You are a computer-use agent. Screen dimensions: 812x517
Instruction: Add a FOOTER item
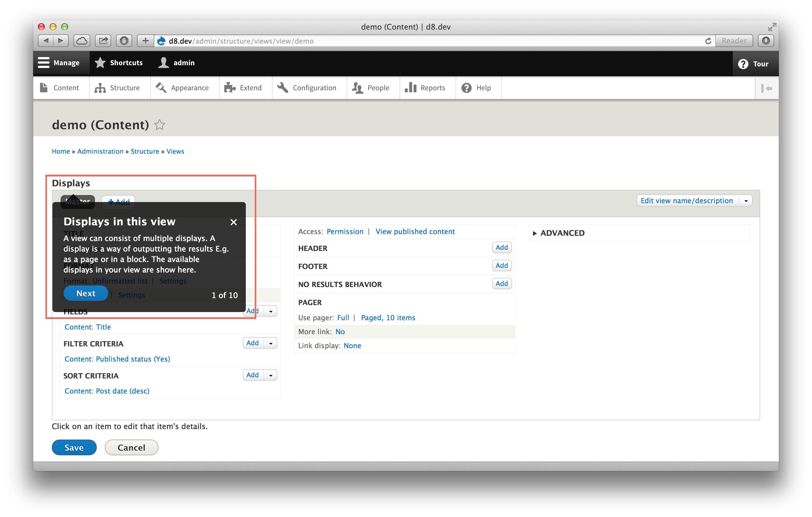[502, 265]
